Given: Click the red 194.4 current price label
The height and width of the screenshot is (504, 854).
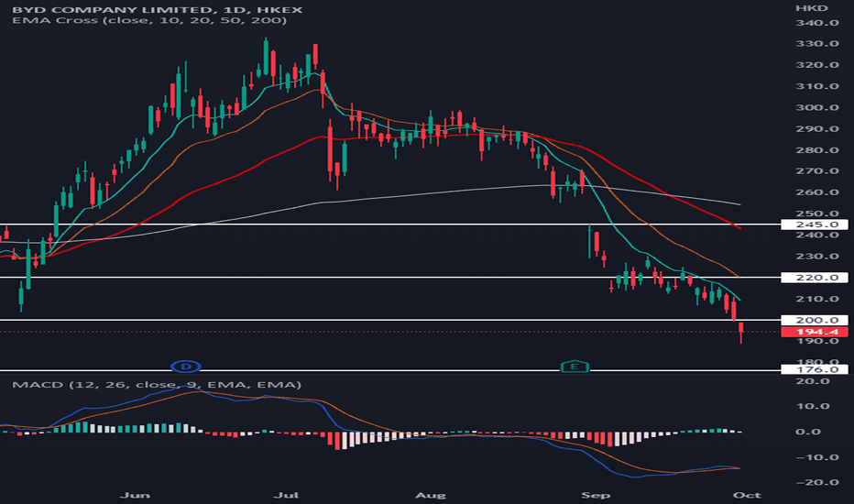Looking at the screenshot, I should click(815, 332).
